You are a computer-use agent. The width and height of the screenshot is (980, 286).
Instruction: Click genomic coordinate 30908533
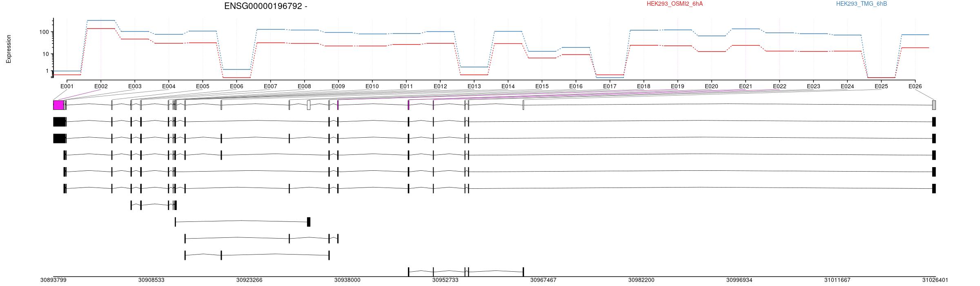point(151,280)
